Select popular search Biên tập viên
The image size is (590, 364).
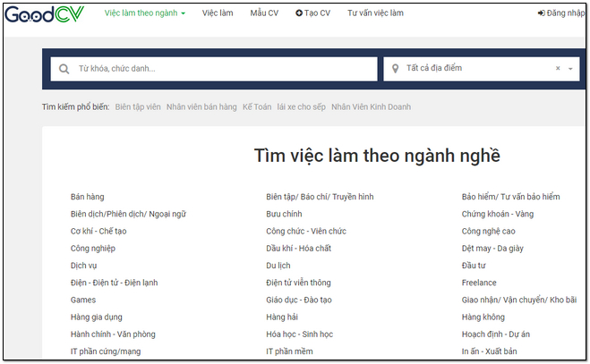click(138, 106)
